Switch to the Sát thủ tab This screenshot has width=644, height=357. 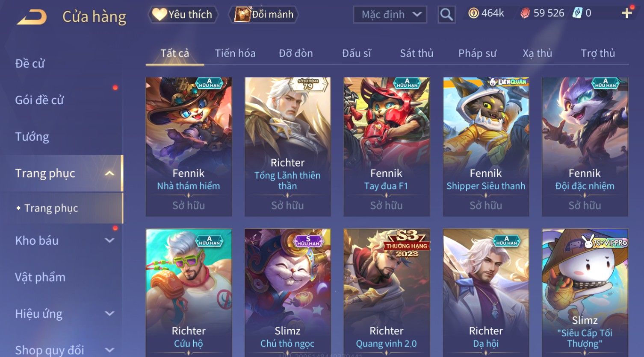click(417, 53)
